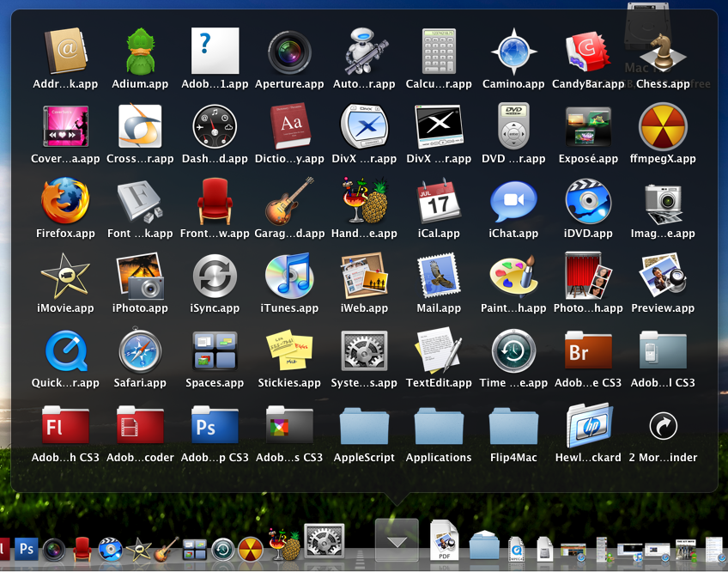Open iDVD.app in the grid
Viewport: 728px width, 572px height.
[588, 201]
